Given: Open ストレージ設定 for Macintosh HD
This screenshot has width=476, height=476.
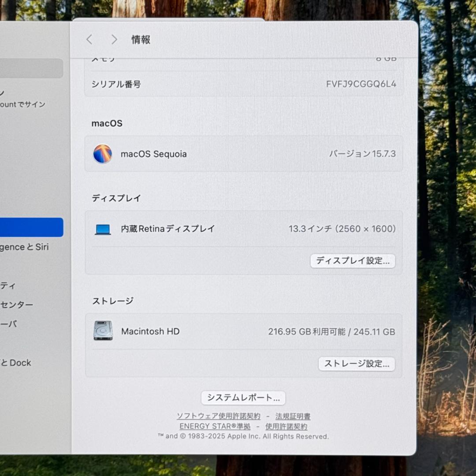Looking at the screenshot, I should click(x=356, y=364).
